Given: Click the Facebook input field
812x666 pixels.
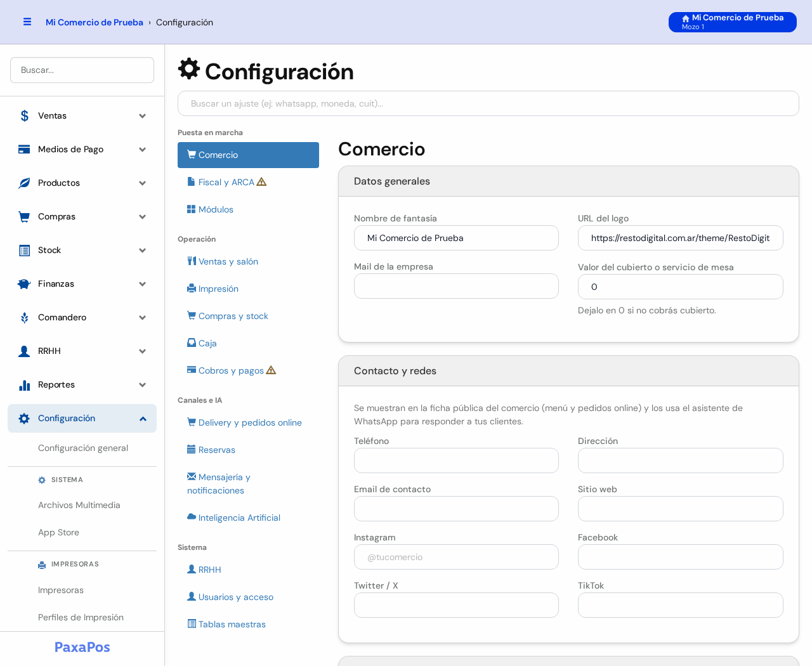Looking at the screenshot, I should coord(681,557).
